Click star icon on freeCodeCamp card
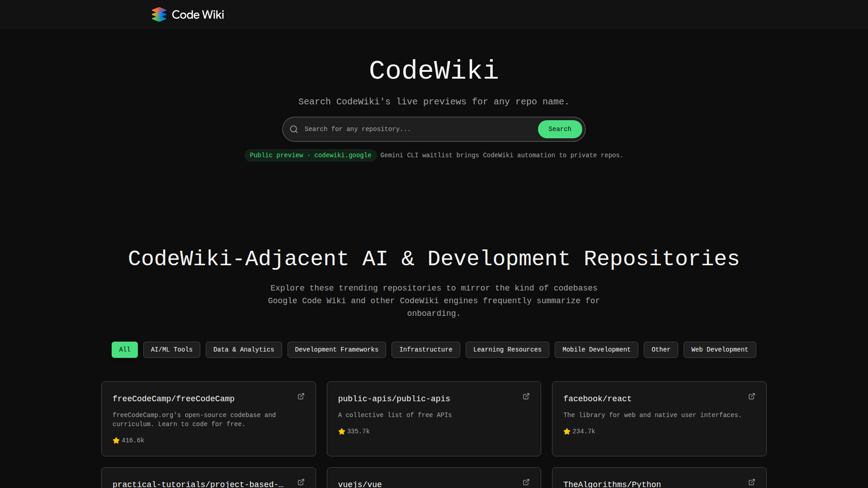 click(x=116, y=441)
